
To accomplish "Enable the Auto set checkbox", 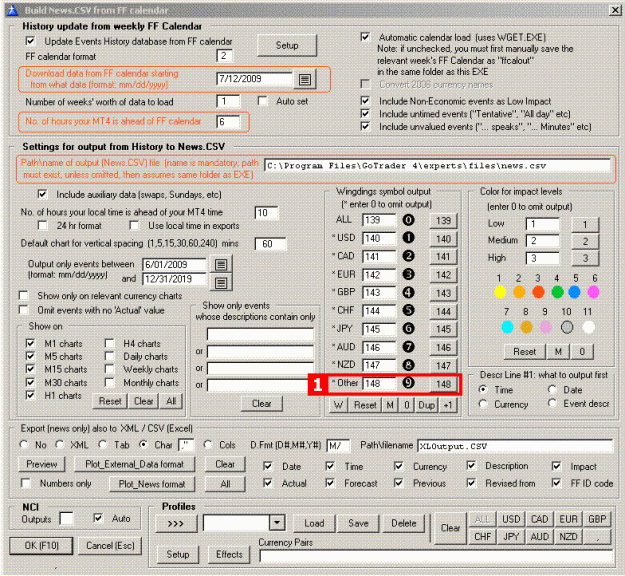I will coord(262,101).
